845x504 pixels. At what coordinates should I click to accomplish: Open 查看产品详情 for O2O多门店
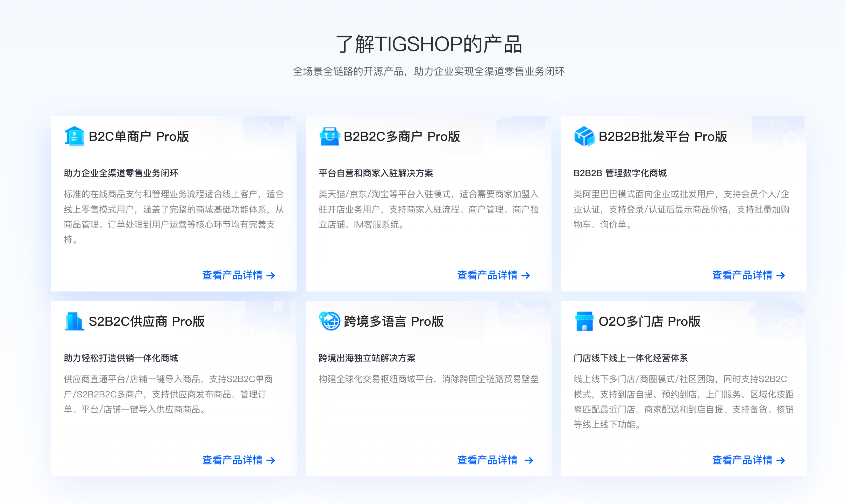[749, 460]
